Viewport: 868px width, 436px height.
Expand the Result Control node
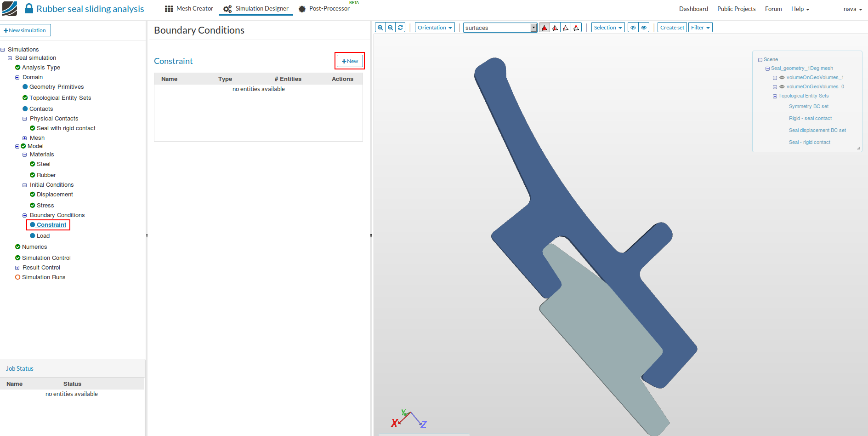coord(17,268)
